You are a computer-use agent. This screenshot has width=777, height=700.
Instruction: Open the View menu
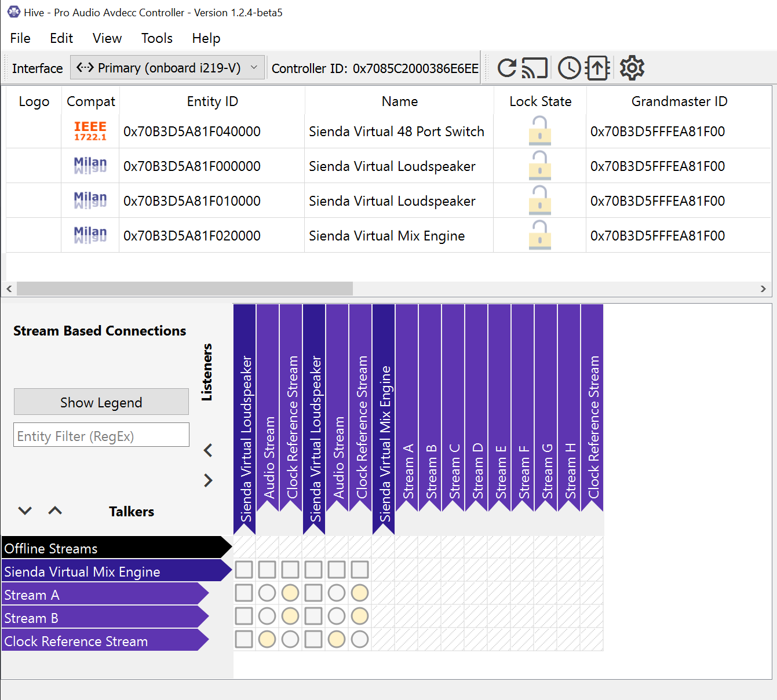click(x=107, y=38)
